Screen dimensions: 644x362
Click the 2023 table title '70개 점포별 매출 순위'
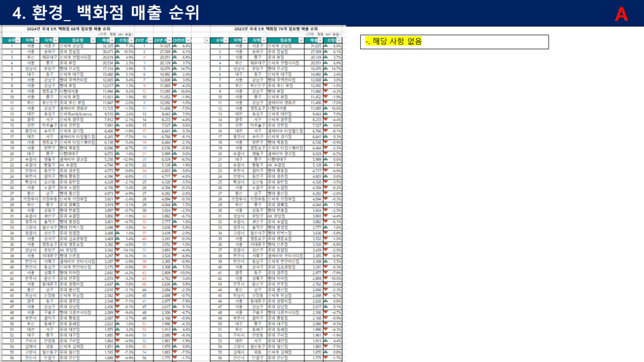point(298,29)
